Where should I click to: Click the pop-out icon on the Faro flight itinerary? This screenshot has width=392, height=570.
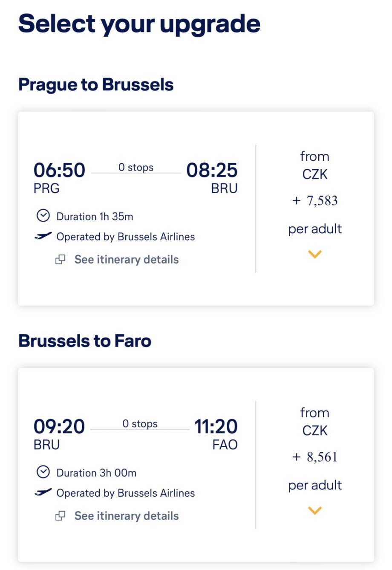(x=61, y=516)
